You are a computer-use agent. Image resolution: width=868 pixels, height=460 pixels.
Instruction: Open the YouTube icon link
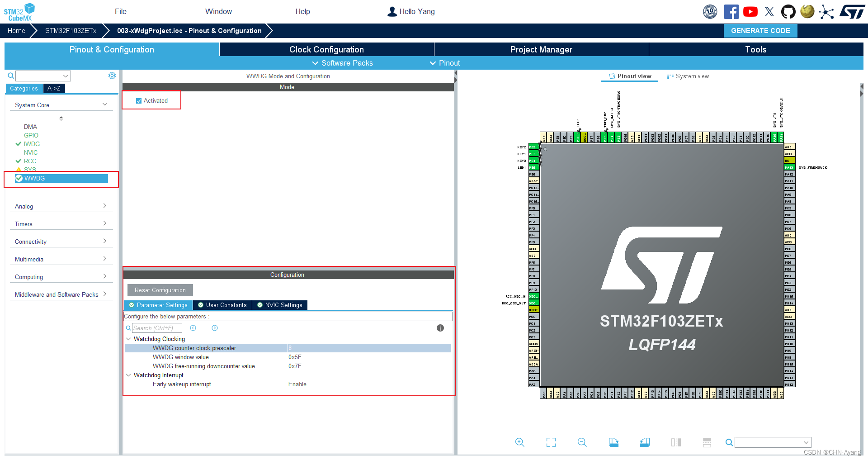(x=750, y=12)
